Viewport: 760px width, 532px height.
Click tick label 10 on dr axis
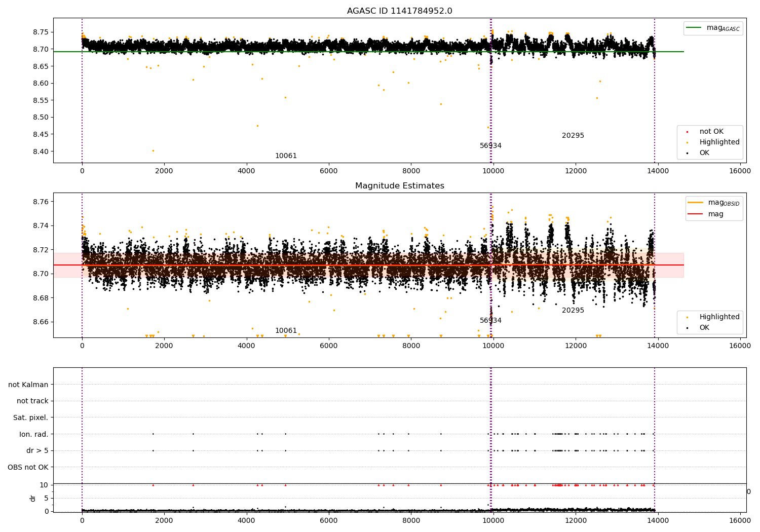(x=44, y=485)
